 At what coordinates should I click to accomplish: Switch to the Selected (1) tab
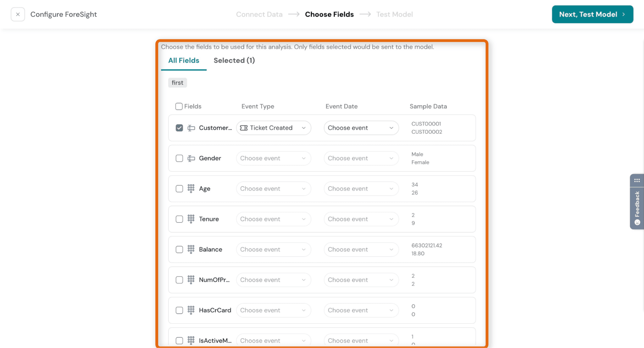(x=234, y=60)
